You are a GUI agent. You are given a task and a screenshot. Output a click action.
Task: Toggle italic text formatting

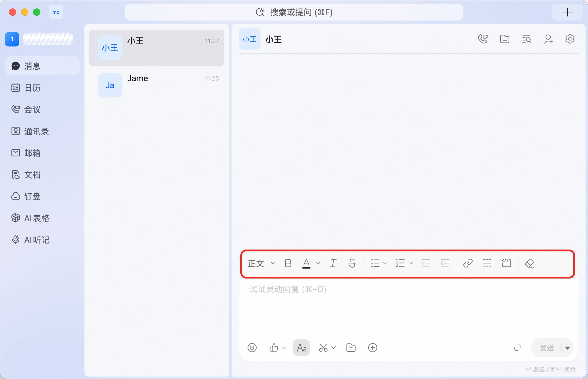[333, 263]
